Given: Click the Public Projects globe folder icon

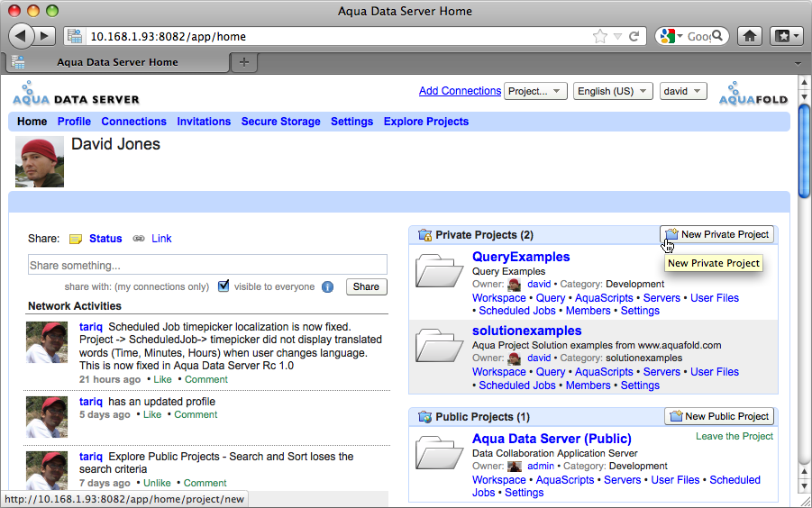Looking at the screenshot, I should [x=425, y=417].
